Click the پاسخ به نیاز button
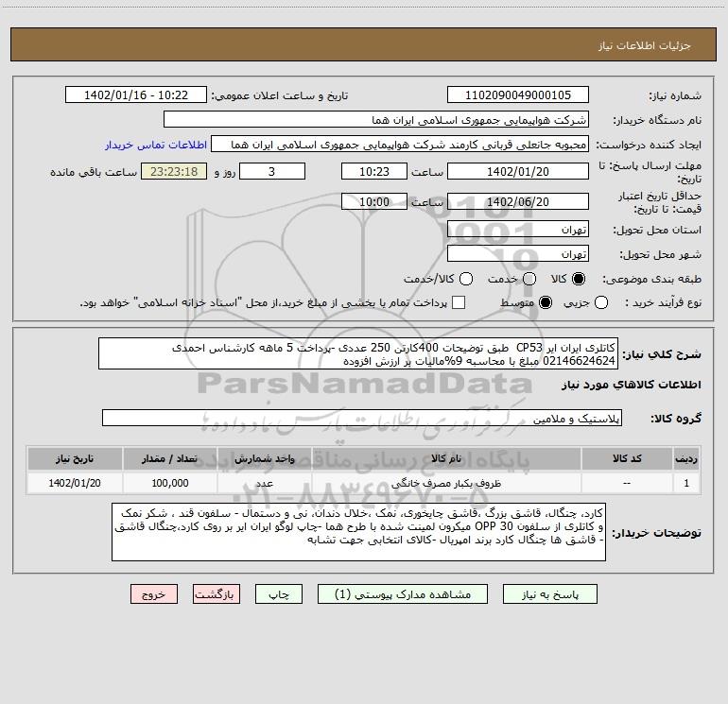The image size is (728, 704). (549, 594)
